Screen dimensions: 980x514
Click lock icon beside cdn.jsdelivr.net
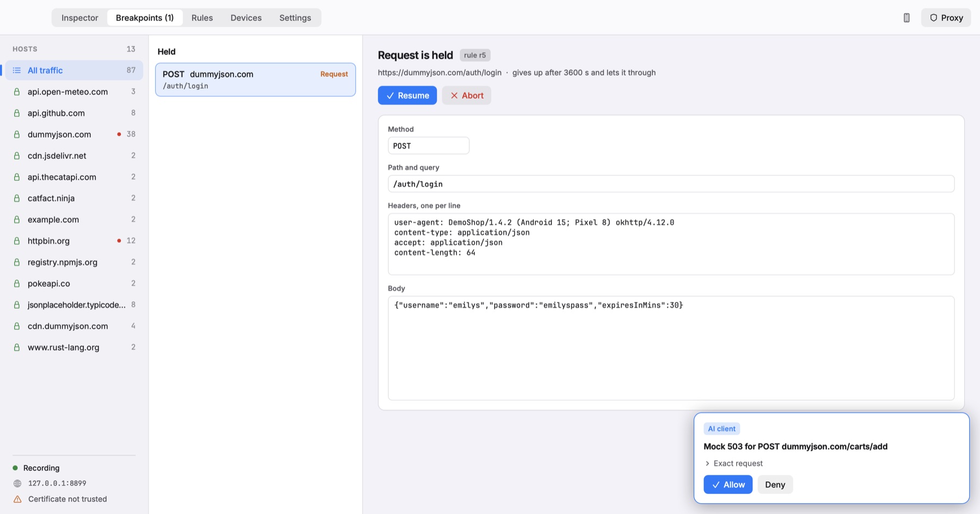click(x=17, y=156)
